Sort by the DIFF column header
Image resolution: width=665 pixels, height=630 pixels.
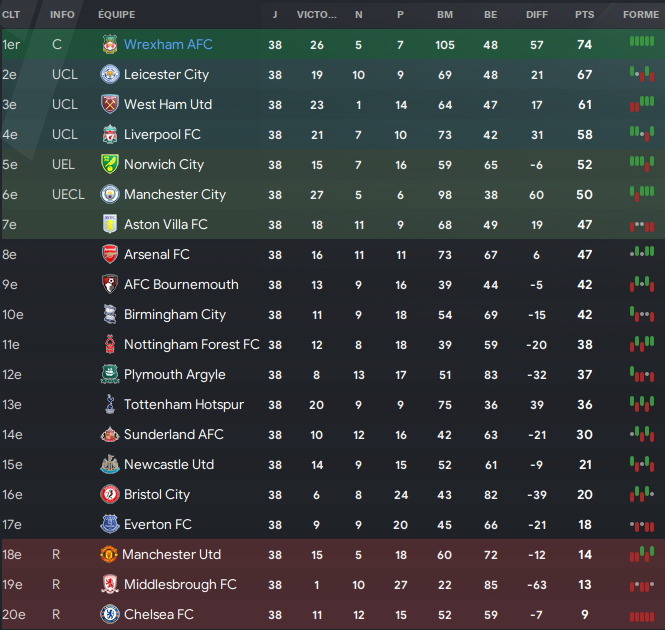click(x=537, y=15)
